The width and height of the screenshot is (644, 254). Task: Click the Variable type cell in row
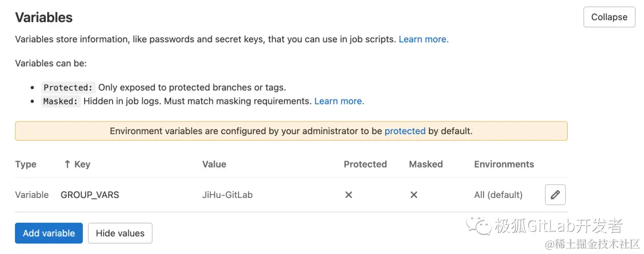click(x=32, y=194)
